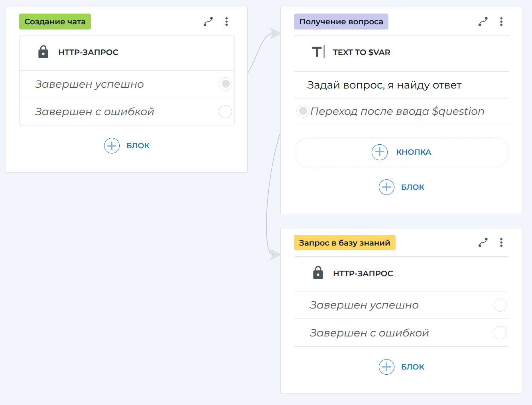The image size is (532, 405).
Task: Click the TEXT TO $VAR text icon
Action: (318, 52)
